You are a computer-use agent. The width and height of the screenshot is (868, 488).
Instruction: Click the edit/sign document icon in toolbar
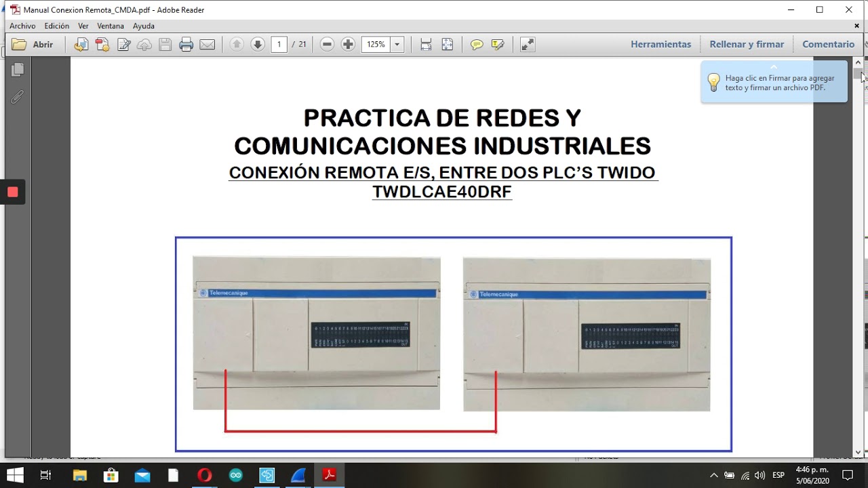click(x=123, y=45)
